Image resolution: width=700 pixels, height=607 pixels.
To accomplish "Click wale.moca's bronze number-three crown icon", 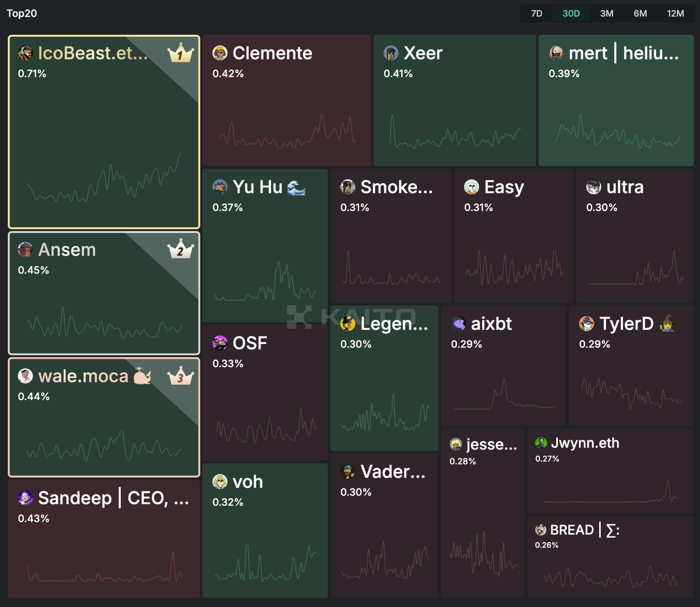I will (180, 376).
